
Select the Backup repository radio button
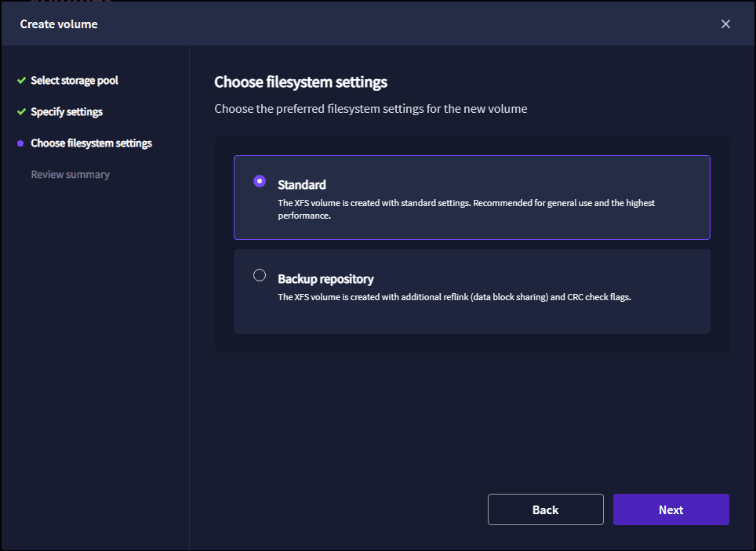(260, 275)
